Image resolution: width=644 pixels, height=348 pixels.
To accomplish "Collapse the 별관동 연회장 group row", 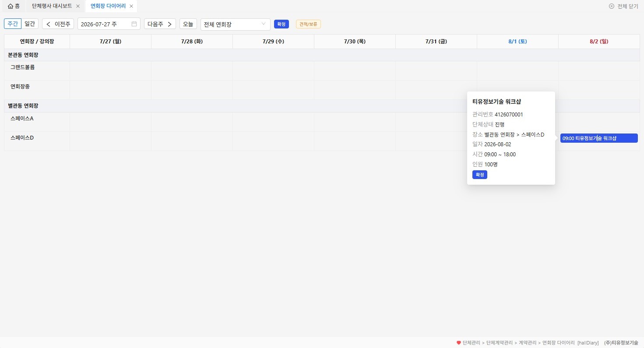I will pos(322,106).
